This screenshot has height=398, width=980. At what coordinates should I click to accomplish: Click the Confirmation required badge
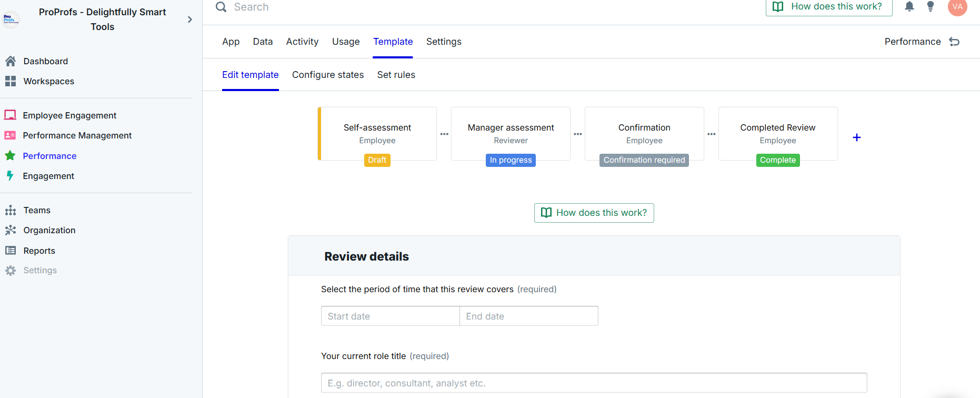[644, 160]
